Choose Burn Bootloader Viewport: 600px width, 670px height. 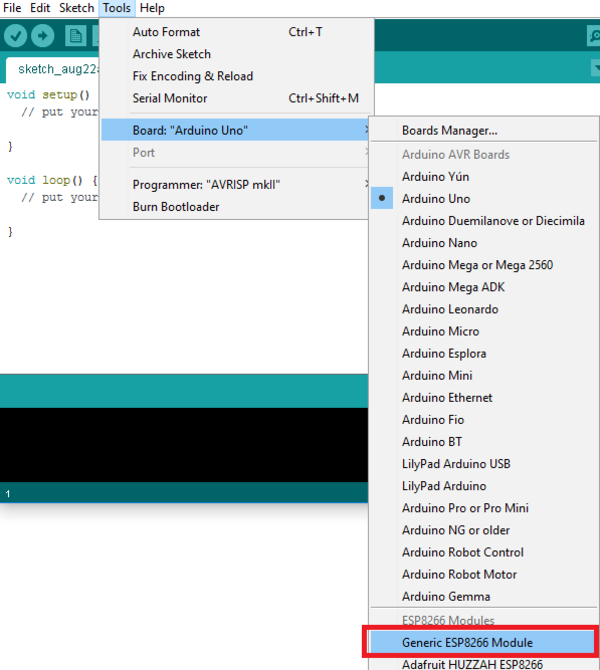235,207
